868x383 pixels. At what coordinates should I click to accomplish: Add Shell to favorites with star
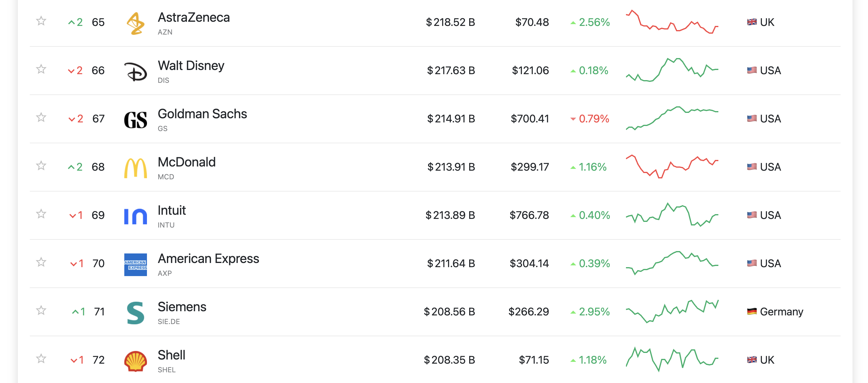click(41, 359)
